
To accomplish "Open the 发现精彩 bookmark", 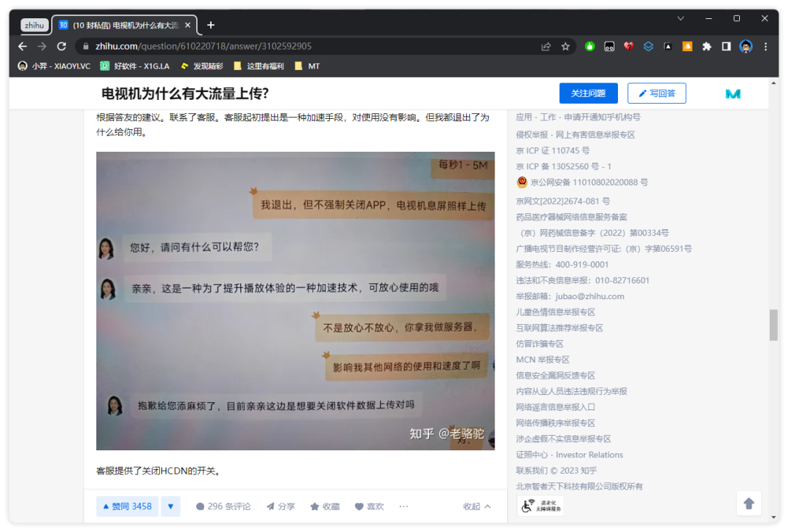I will [201, 66].
